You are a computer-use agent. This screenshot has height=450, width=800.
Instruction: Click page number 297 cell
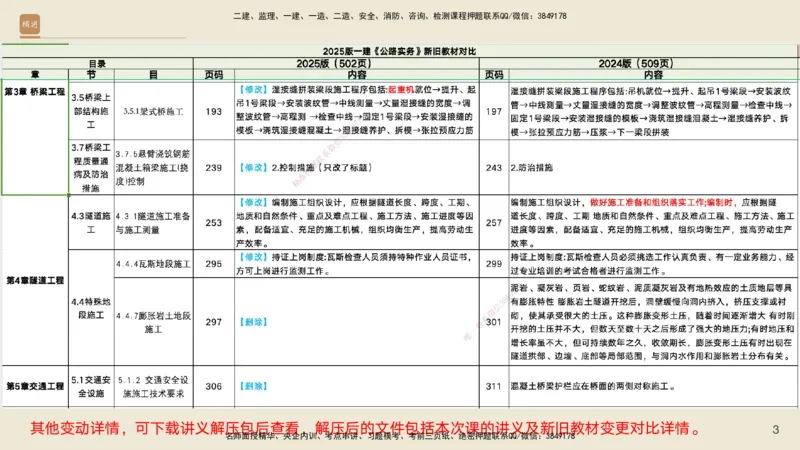coord(214,322)
